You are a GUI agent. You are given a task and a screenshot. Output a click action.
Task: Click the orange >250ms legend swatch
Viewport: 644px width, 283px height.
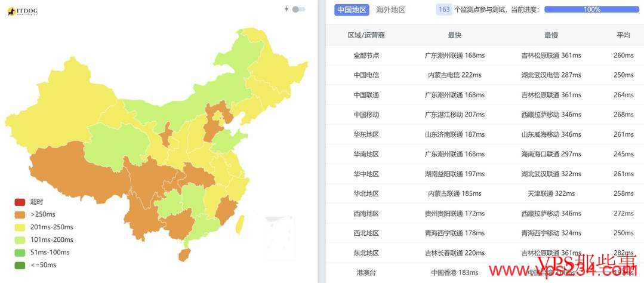pyautogui.click(x=20, y=214)
